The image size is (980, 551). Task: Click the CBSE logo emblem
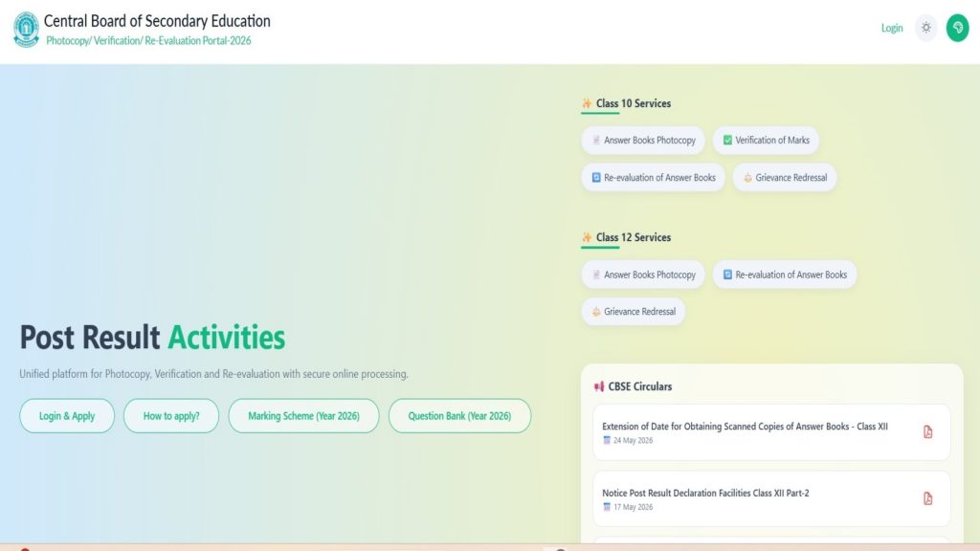point(26,30)
